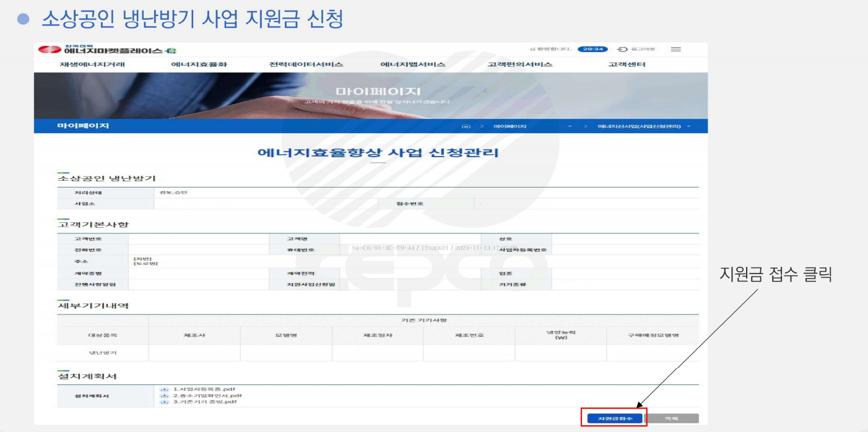Click the 29:34 session timer badge

[x=592, y=49]
